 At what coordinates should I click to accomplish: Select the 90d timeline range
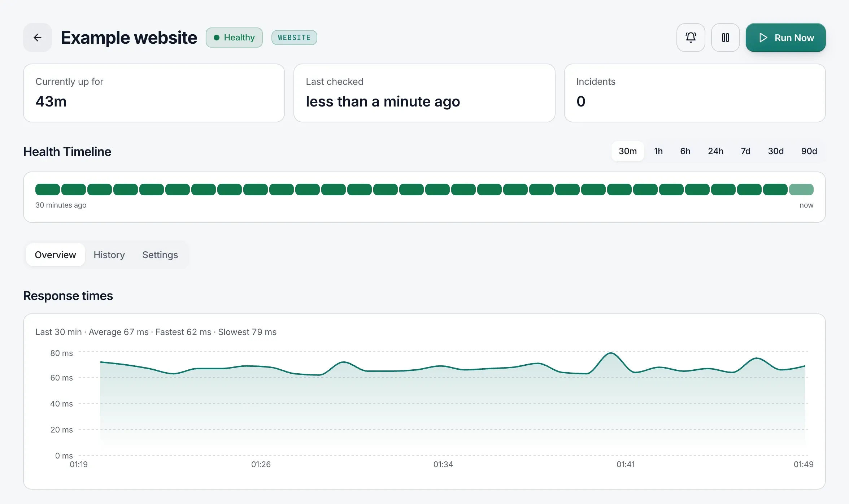click(x=809, y=151)
